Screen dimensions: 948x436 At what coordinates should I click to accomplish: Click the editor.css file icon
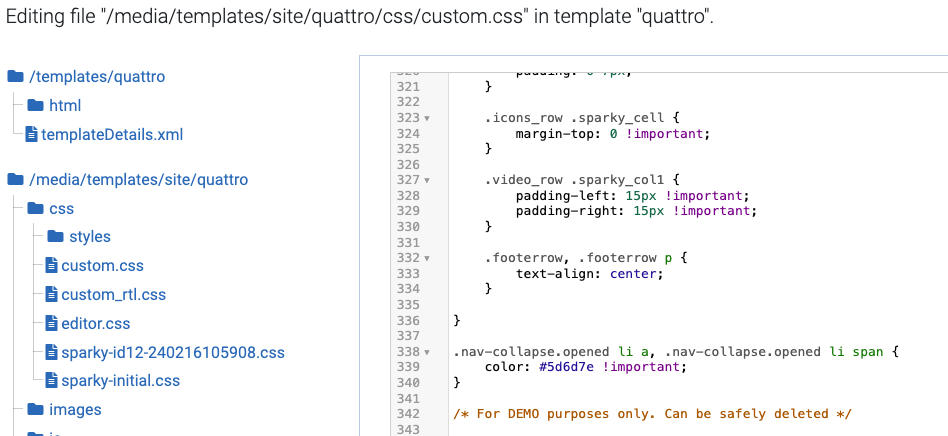52,324
